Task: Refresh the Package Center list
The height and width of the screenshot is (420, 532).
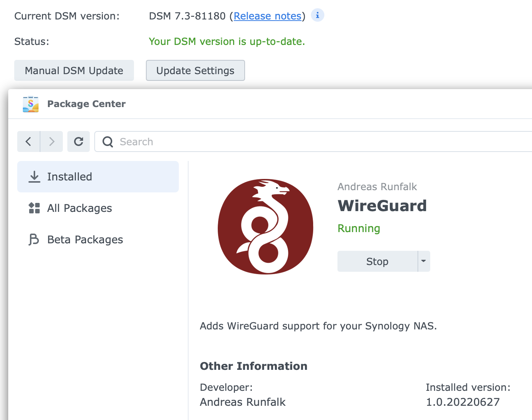Action: tap(79, 141)
